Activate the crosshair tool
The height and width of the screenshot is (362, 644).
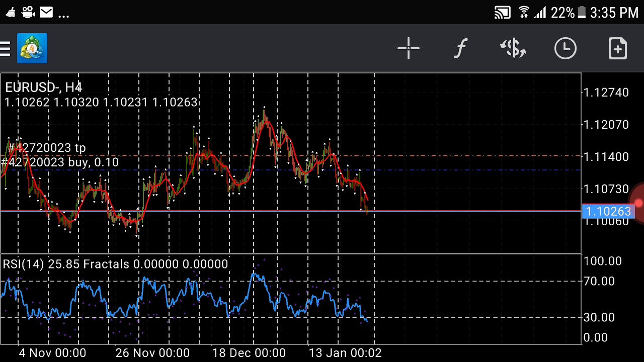click(x=408, y=49)
